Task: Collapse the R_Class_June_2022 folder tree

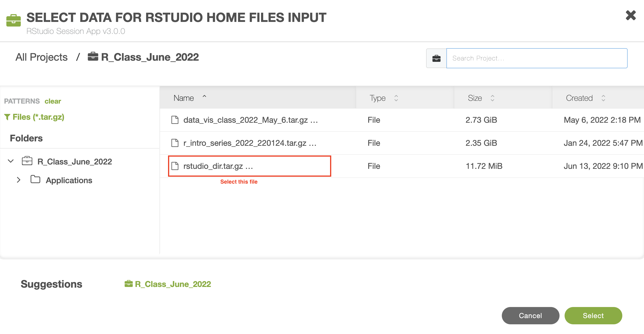Action: click(x=11, y=161)
